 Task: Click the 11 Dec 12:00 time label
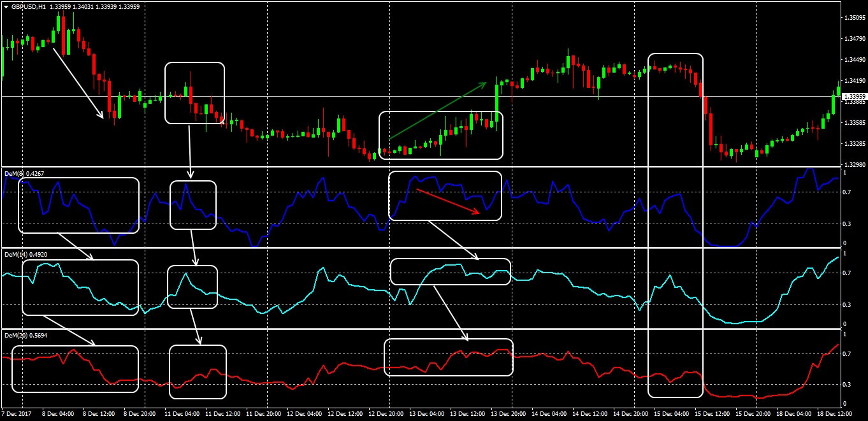[x=223, y=414]
